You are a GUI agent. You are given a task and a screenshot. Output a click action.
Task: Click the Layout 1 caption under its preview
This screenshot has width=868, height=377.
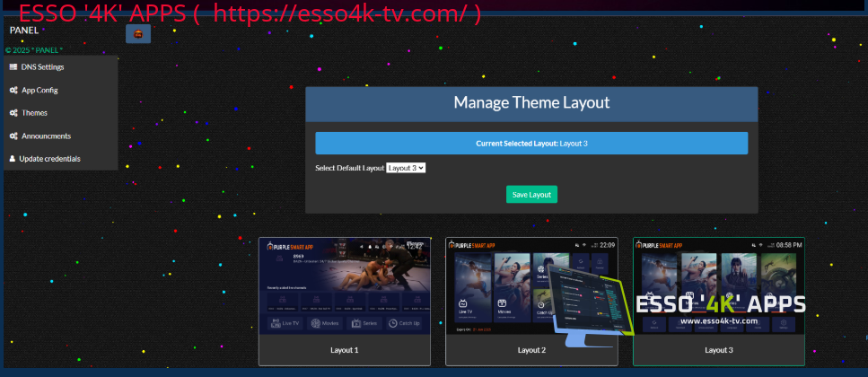click(x=344, y=350)
